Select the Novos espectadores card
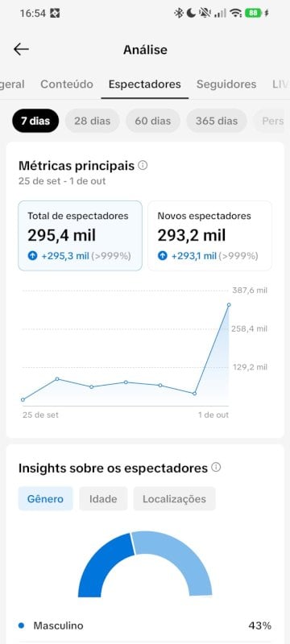The width and height of the screenshot is (290, 644). click(x=210, y=236)
